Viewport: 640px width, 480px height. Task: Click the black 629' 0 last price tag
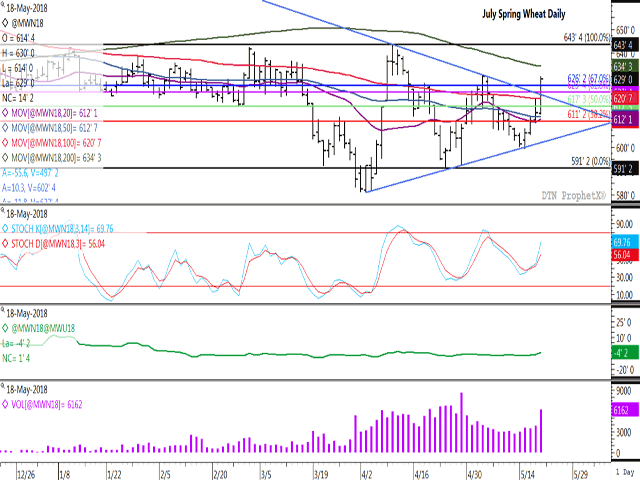point(625,80)
